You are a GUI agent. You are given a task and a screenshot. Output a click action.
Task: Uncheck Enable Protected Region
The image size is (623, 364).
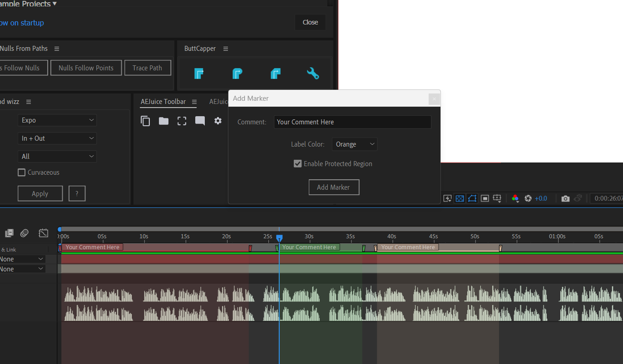click(x=298, y=164)
